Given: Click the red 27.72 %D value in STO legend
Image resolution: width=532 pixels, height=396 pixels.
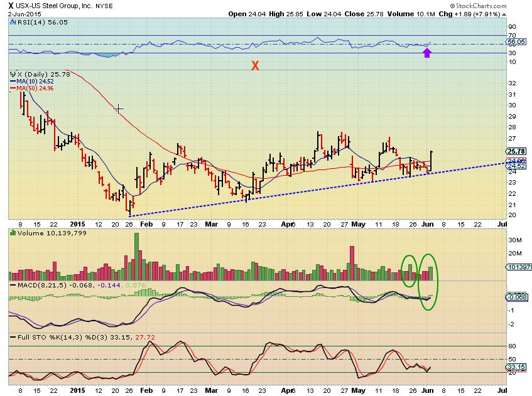Looking at the screenshot, I should (x=145, y=338).
